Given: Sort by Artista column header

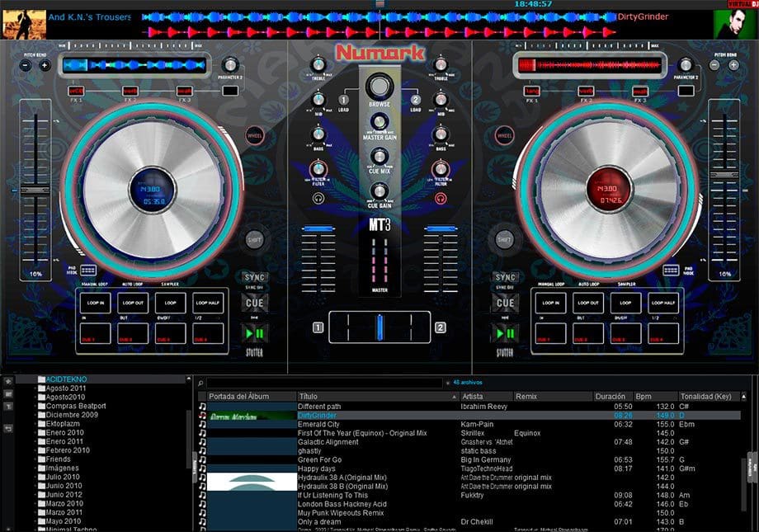Looking at the screenshot, I should [485, 397].
